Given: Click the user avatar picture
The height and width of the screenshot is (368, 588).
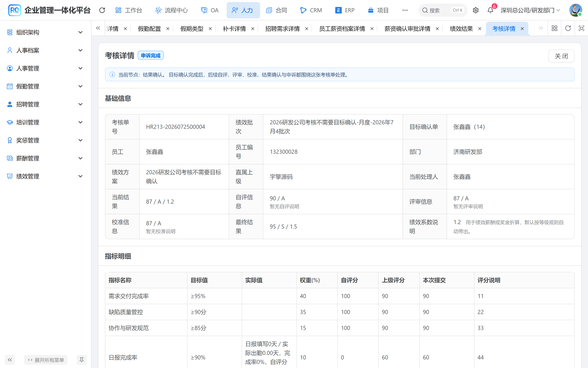Looking at the screenshot, I should click(575, 10).
